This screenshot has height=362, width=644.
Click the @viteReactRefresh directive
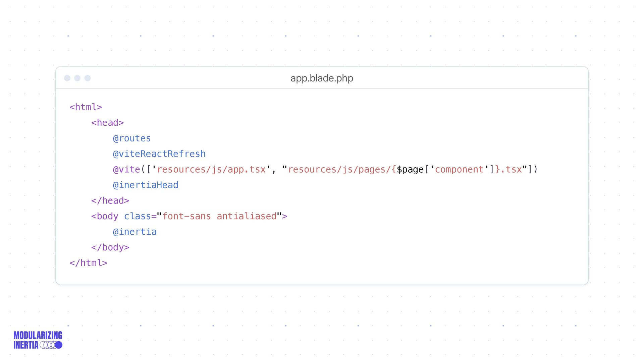159,154
